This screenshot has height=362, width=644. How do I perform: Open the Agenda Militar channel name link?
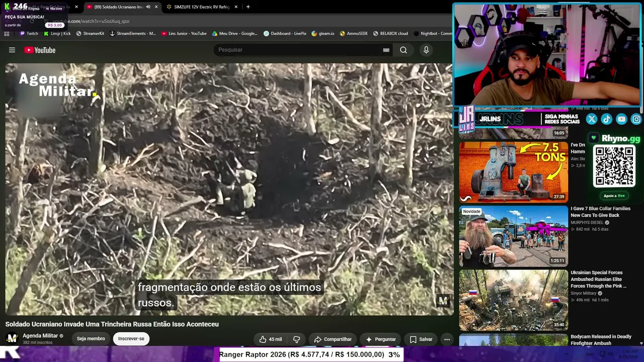point(40,335)
